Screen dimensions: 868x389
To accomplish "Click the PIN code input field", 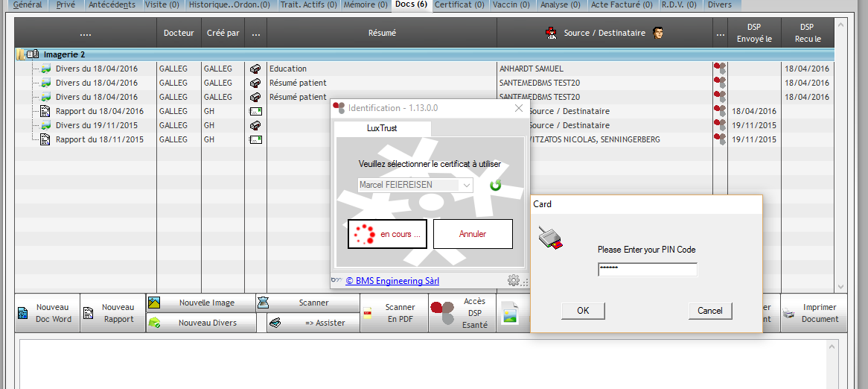I will 647,269.
